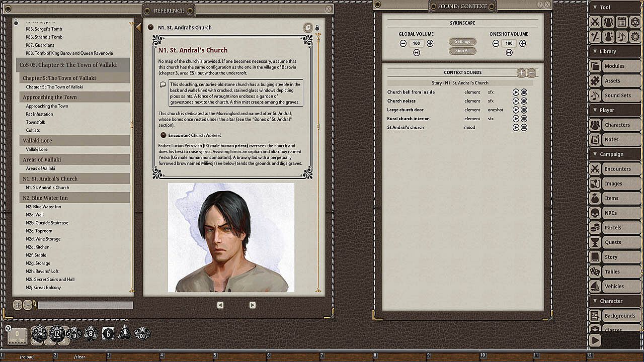The image size is (644, 362).
Task: Open the combat tracker crossed-swords tool
Action: pyautogui.click(x=595, y=22)
